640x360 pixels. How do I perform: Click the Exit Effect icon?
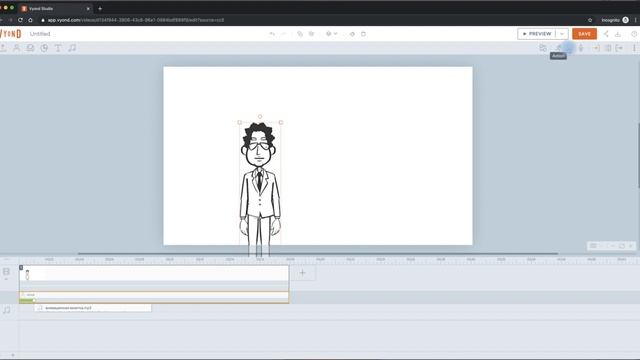pyautogui.click(x=619, y=48)
